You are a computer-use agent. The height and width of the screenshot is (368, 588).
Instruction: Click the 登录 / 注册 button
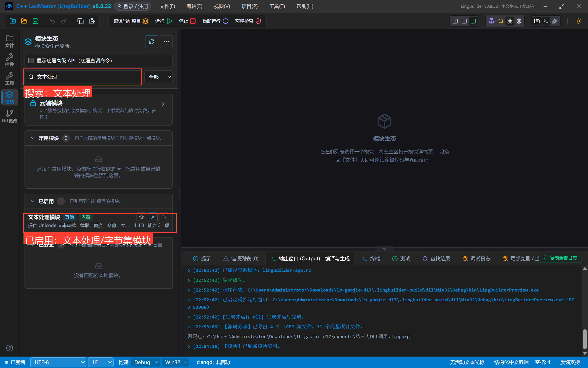tap(133, 6)
